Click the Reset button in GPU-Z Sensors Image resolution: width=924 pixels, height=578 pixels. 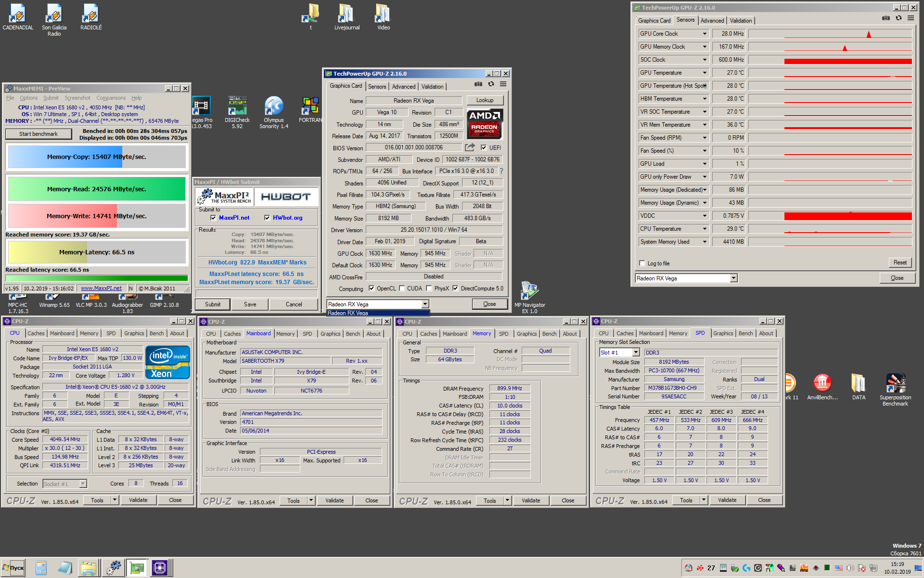[x=900, y=263]
